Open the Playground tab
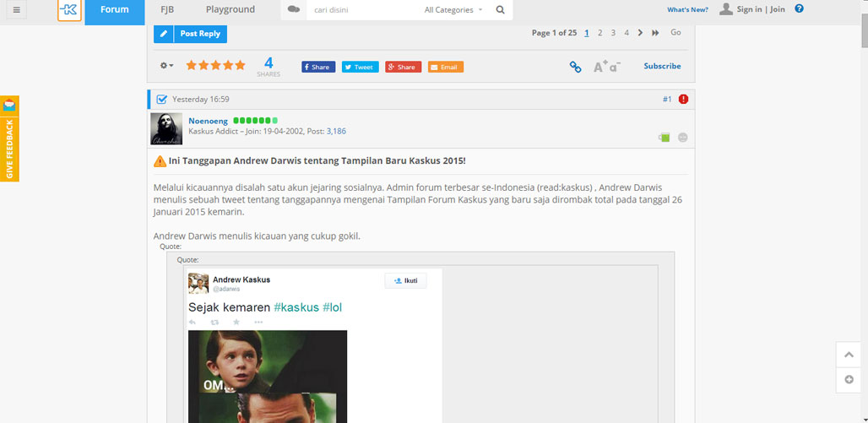Image resolution: width=868 pixels, height=423 pixels. (231, 9)
